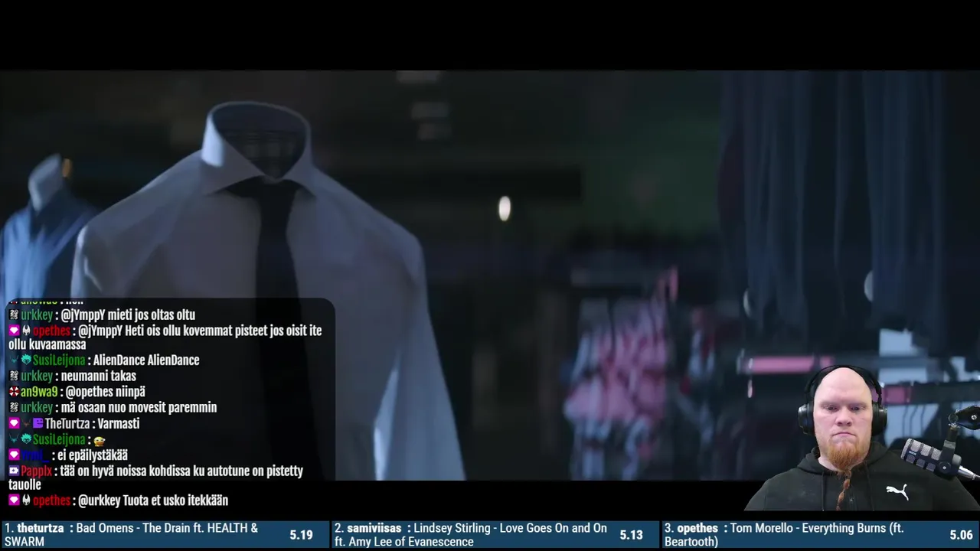Click 'mä osaan nuo movesit paremmin' text

(139, 407)
